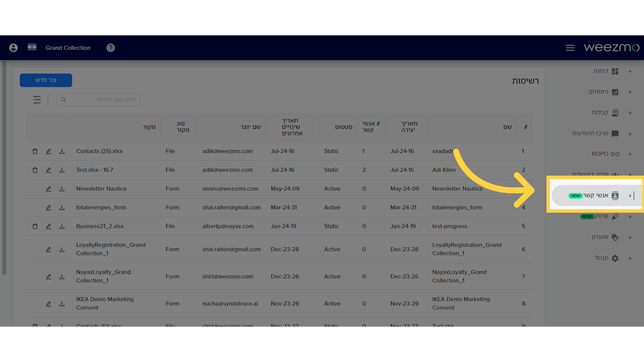644x362 pixels.
Task: Click the weezmo logo
Action: [x=611, y=48]
